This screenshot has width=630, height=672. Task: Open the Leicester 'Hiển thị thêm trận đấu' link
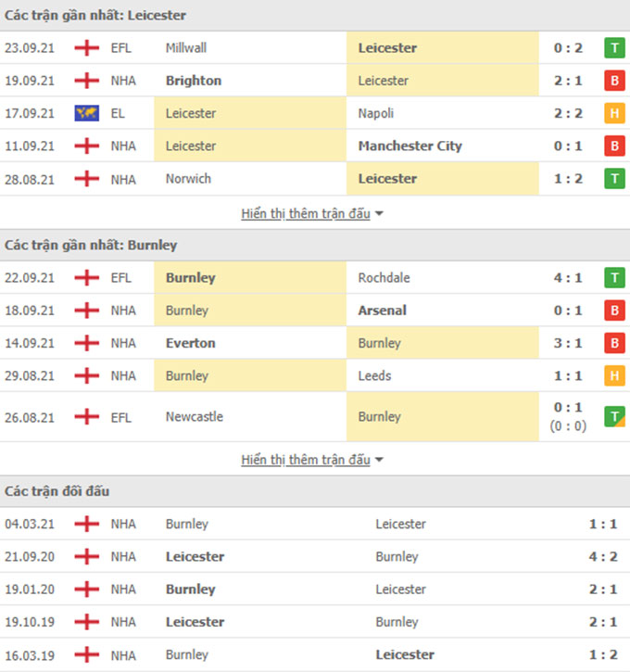pyautogui.click(x=306, y=213)
